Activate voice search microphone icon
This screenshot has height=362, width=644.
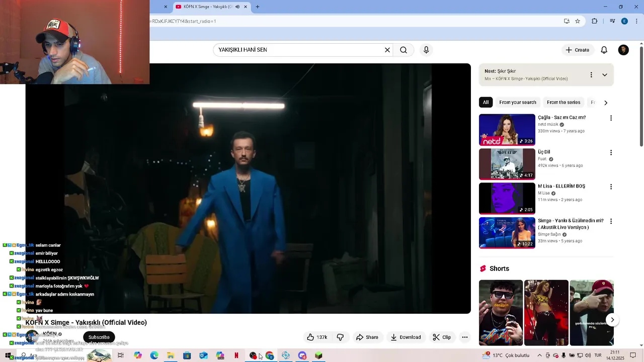pyautogui.click(x=426, y=50)
